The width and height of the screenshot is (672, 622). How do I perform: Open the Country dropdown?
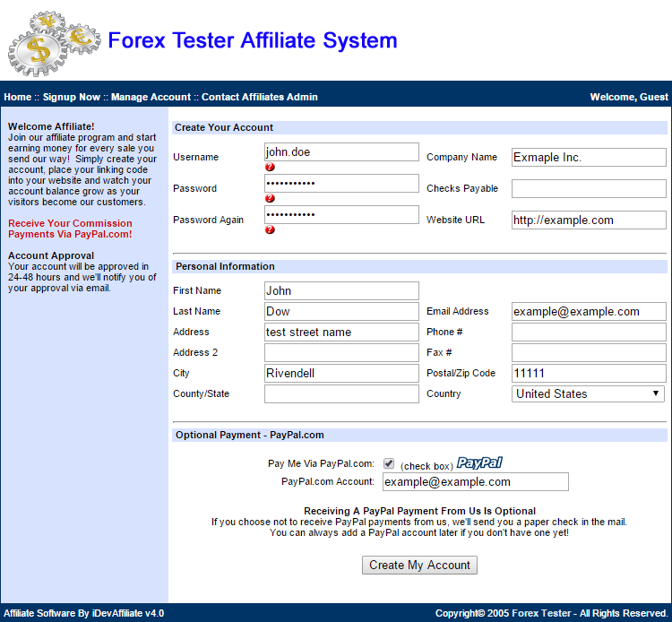tap(588, 394)
